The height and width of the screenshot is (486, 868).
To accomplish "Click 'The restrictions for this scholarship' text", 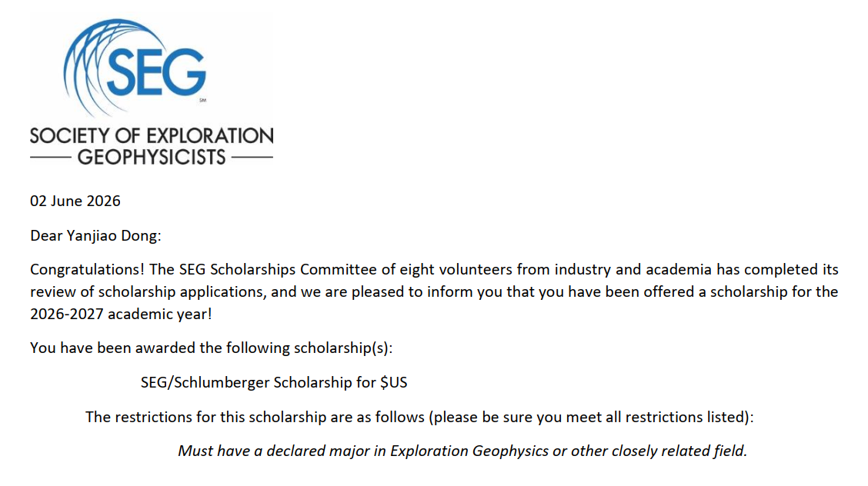I will pyautogui.click(x=206, y=417).
